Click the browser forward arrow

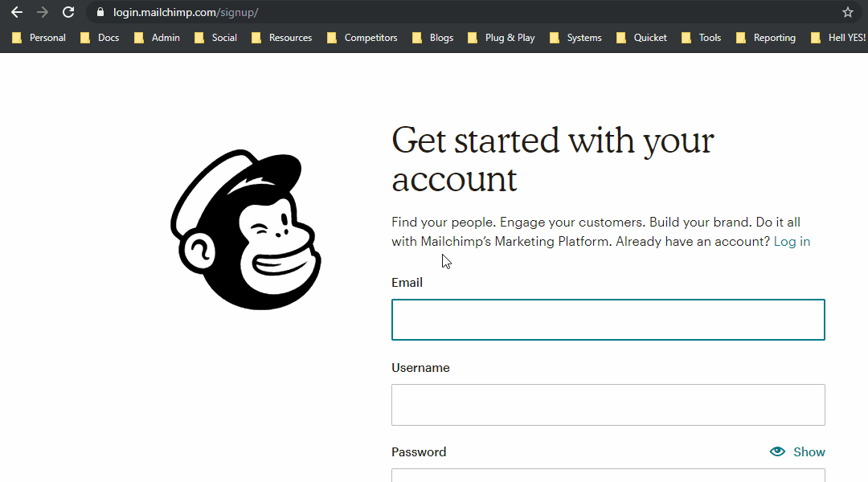43,12
